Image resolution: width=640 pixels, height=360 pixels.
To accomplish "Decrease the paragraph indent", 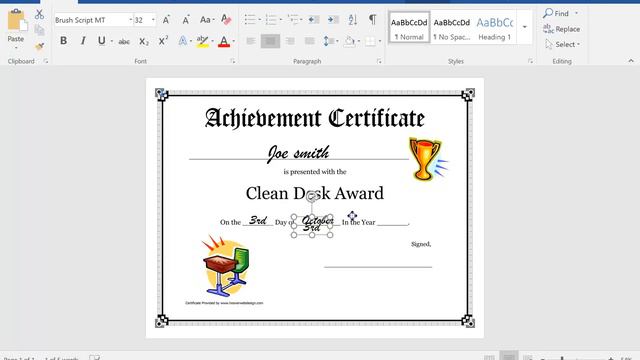I will [314, 20].
